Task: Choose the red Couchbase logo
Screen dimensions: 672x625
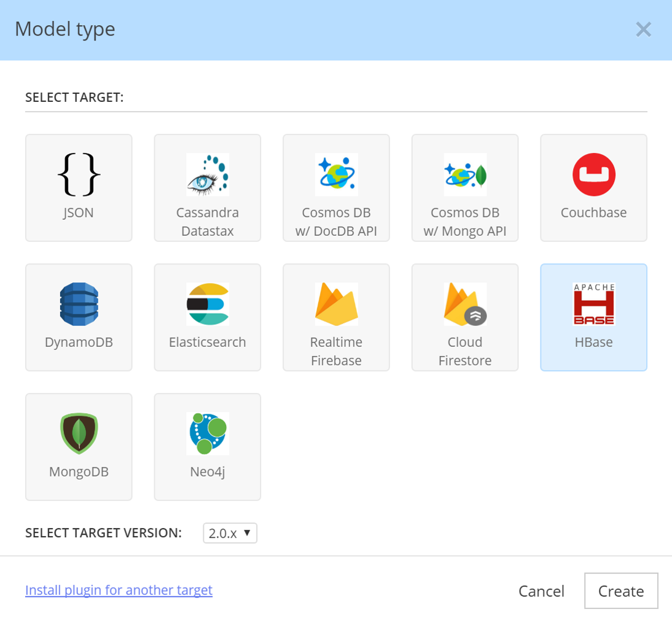Action: (x=593, y=175)
